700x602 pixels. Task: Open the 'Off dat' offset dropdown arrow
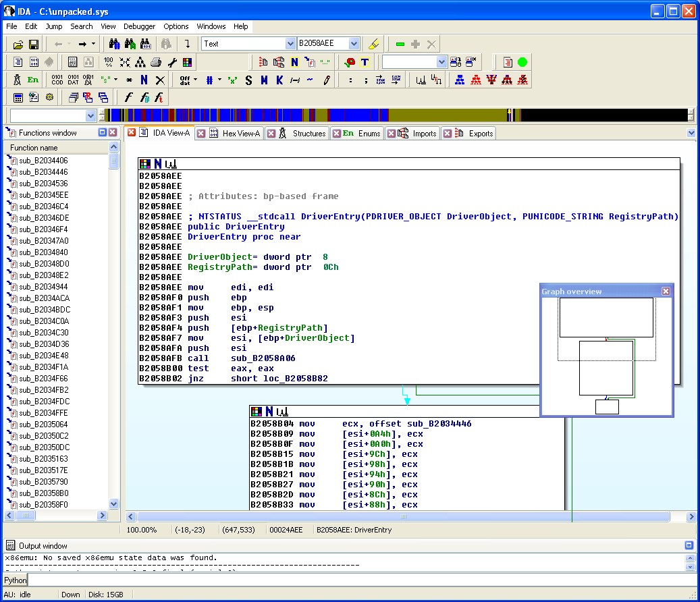(196, 80)
